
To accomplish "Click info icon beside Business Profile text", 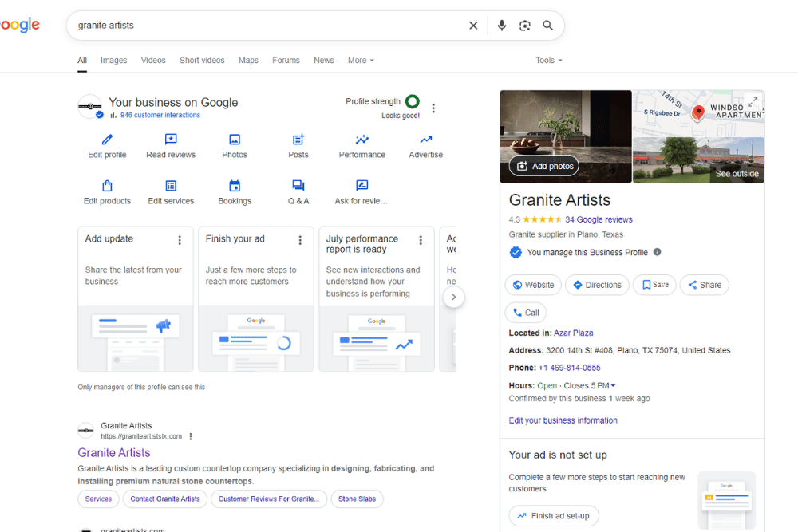I will 657,252.
